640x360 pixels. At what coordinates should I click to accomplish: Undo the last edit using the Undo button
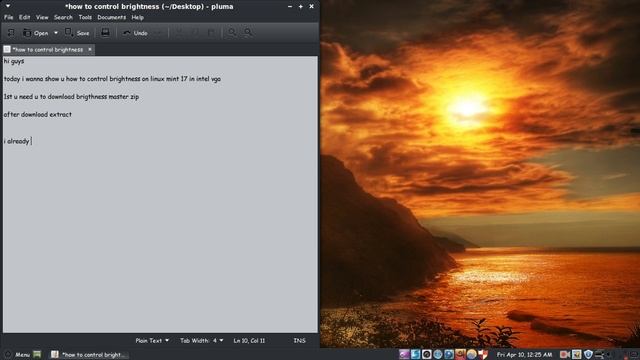pos(135,33)
